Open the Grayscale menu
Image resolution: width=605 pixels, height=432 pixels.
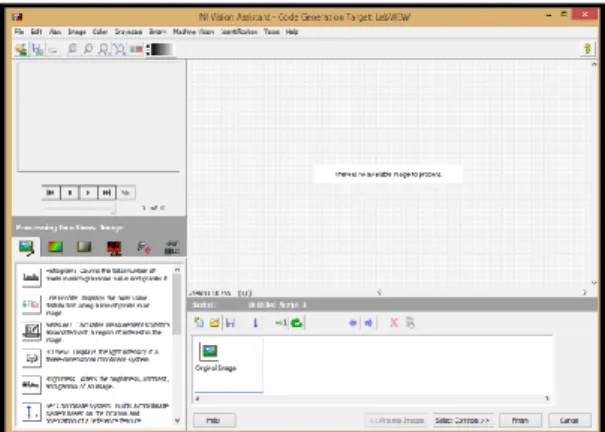pyautogui.click(x=128, y=32)
